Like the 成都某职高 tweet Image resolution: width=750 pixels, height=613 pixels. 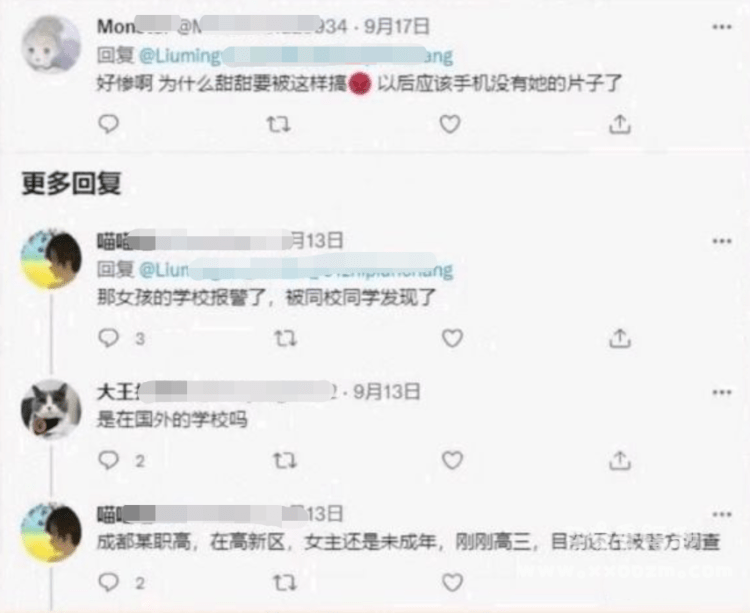[452, 582]
